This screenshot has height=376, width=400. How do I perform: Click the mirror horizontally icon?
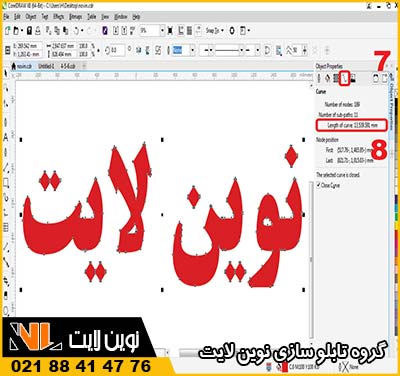[x=139, y=51]
